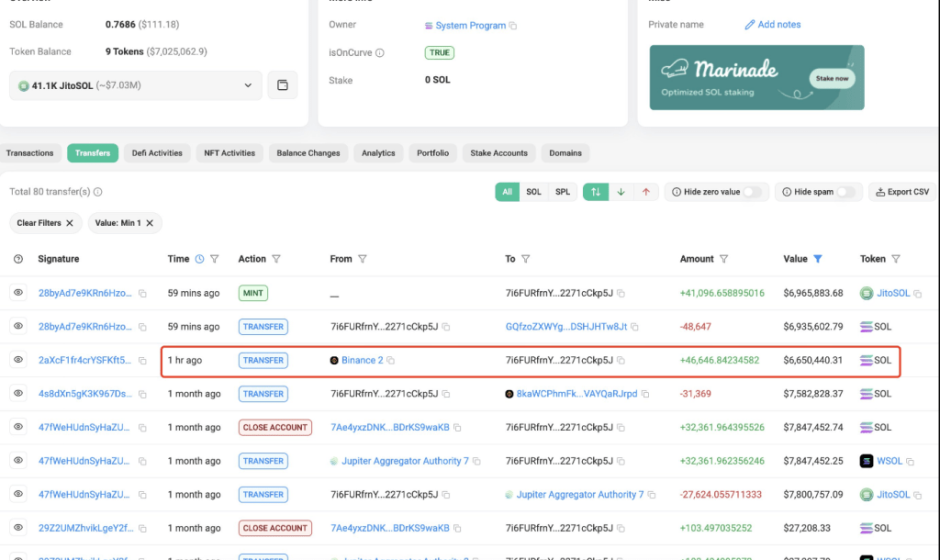Copy the System Program owner address
940x560 pixels.
click(513, 25)
